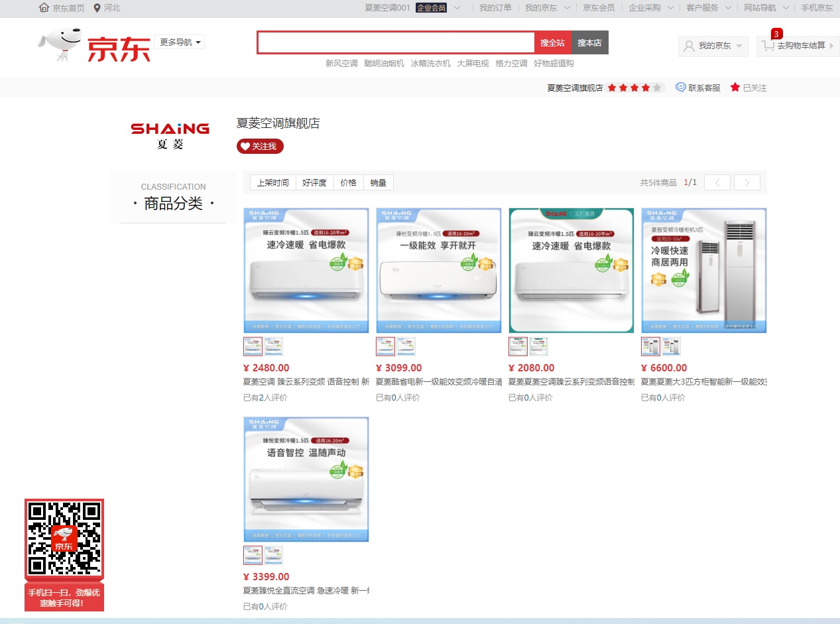Viewport: 840px width, 624px height.
Task: Click the 好物超值购 hot search link
Action: pyautogui.click(x=554, y=64)
